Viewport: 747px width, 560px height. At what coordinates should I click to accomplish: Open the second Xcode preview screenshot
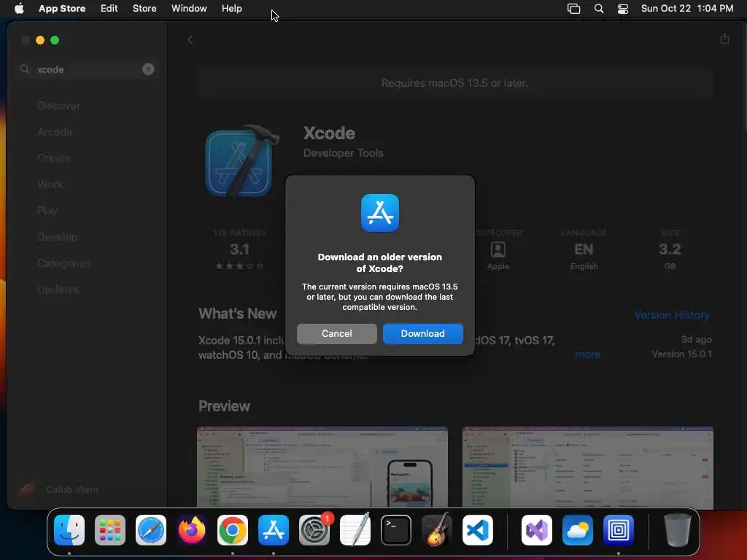[x=587, y=467]
